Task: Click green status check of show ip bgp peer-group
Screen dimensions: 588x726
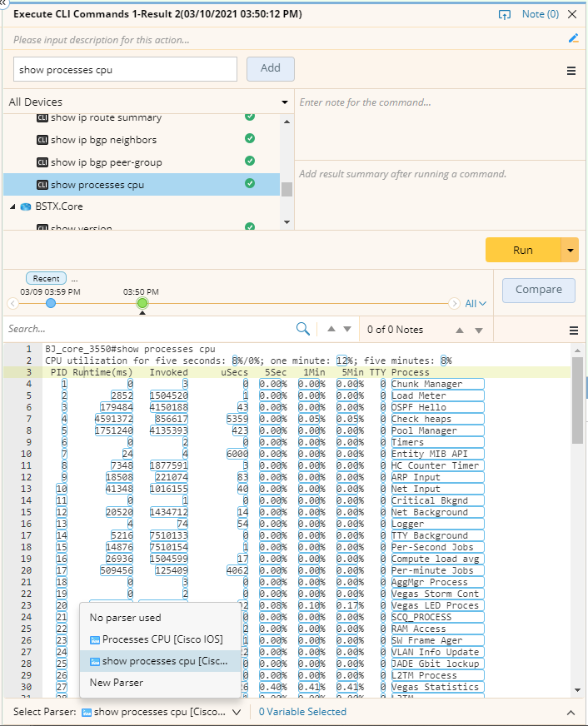Action: [x=250, y=161]
